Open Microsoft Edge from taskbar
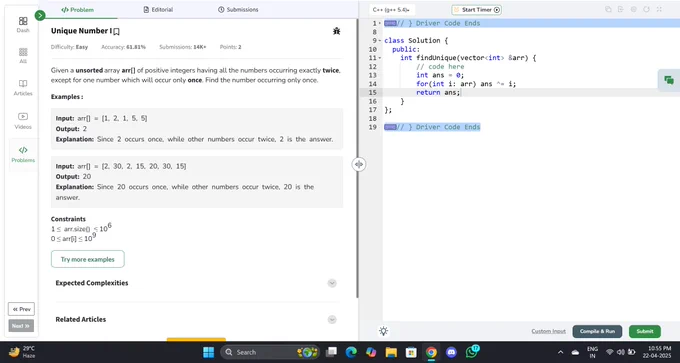 (351, 352)
